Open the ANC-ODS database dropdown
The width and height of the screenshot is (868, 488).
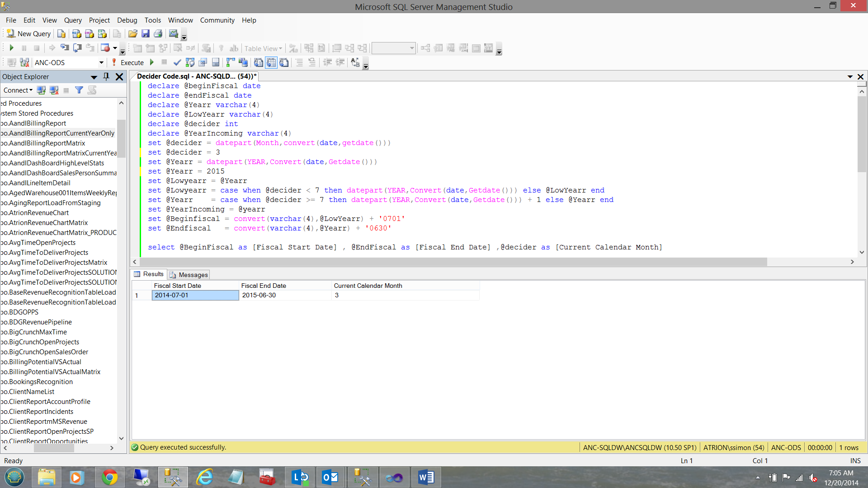point(101,63)
